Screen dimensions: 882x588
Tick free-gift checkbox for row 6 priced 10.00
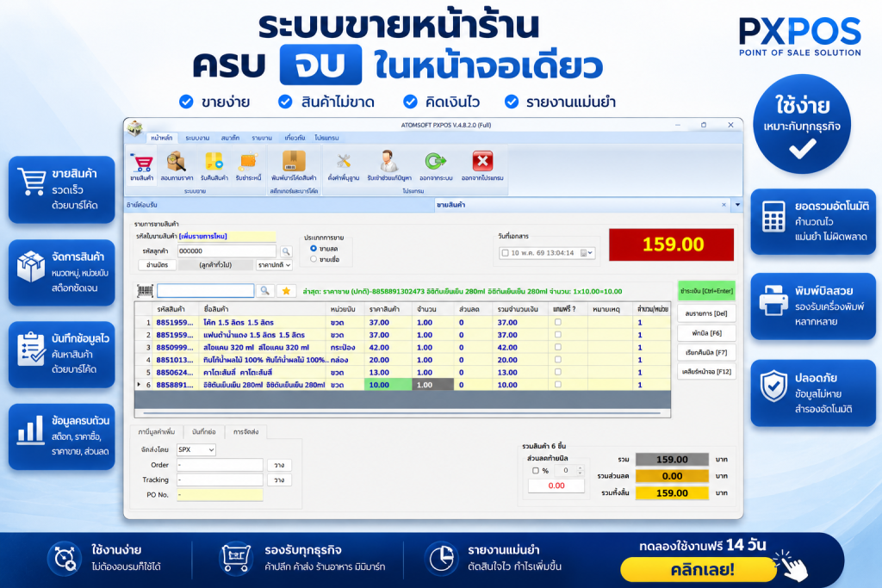pyautogui.click(x=557, y=385)
